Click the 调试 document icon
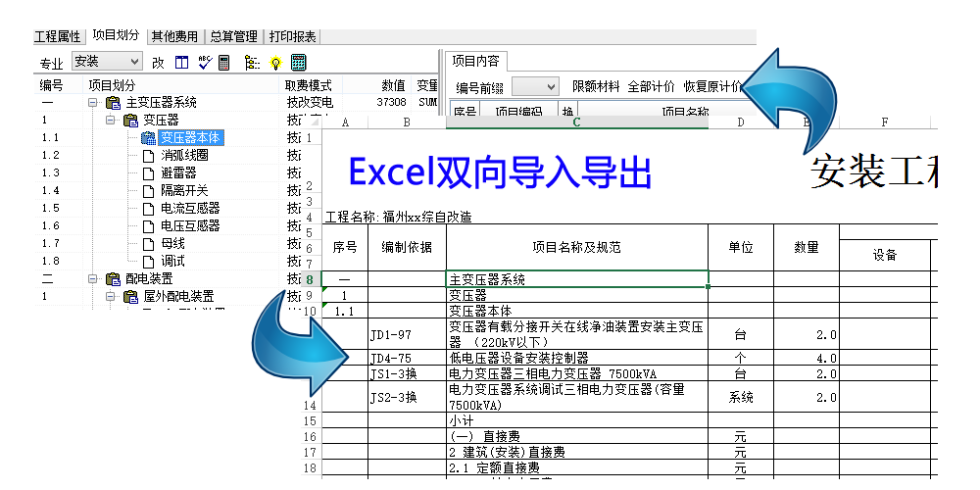 pyautogui.click(x=148, y=262)
